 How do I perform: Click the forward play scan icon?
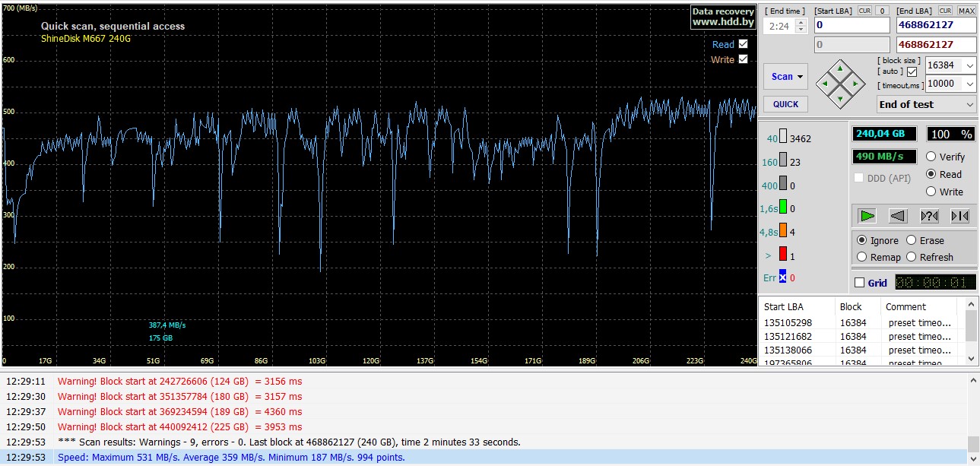(x=867, y=216)
